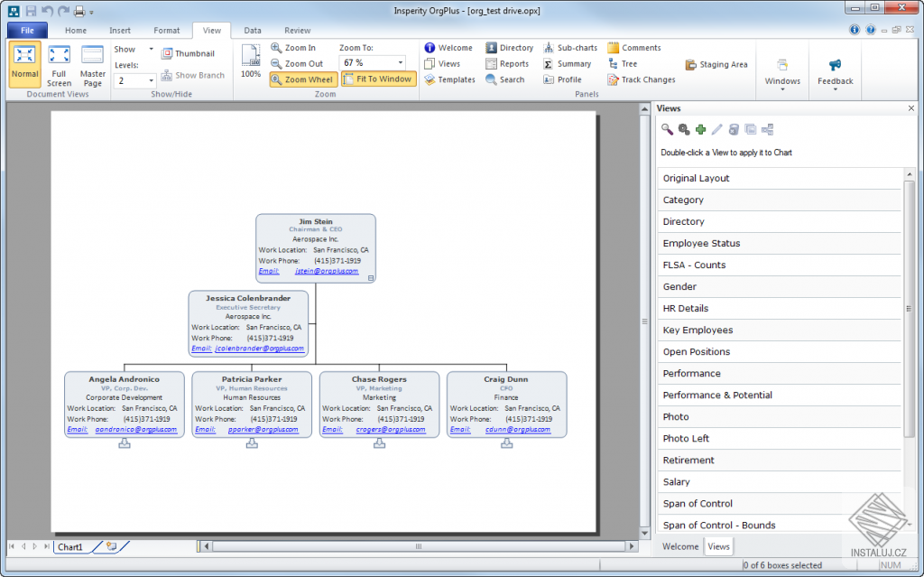The width and height of the screenshot is (924, 577).
Task: Open the Templates panel
Action: (x=449, y=79)
